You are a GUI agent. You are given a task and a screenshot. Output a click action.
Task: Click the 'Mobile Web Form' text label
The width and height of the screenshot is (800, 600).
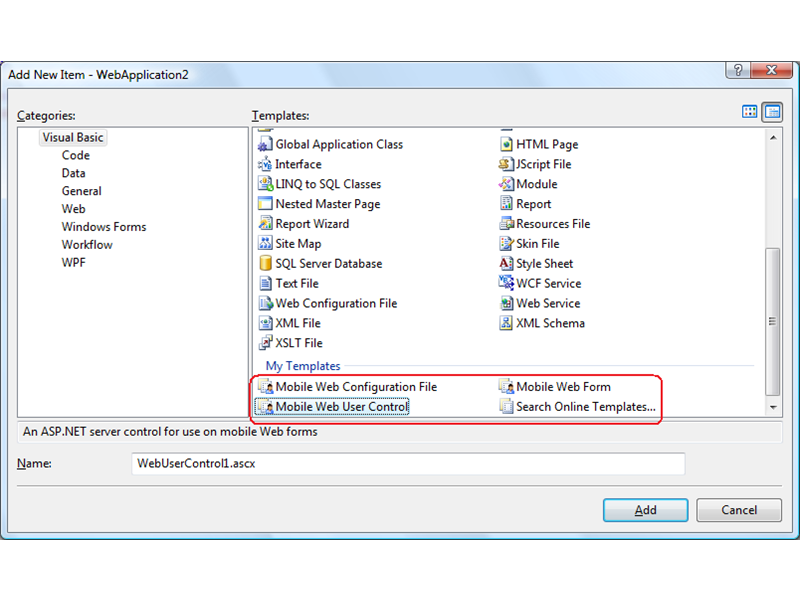[563, 387]
